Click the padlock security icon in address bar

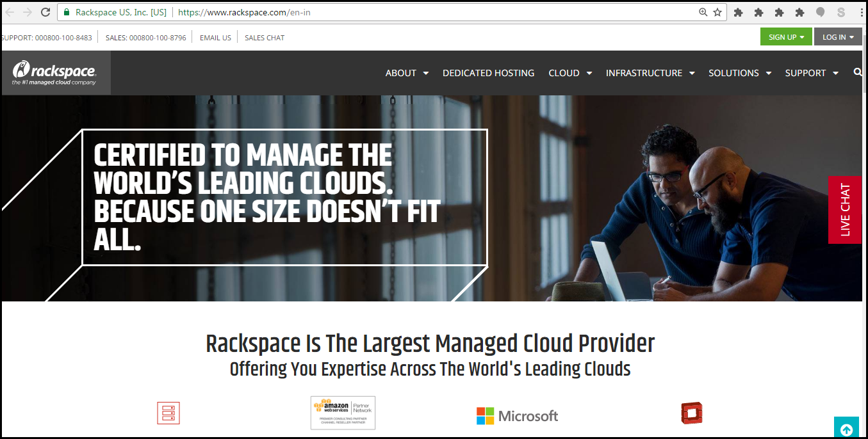pos(67,12)
